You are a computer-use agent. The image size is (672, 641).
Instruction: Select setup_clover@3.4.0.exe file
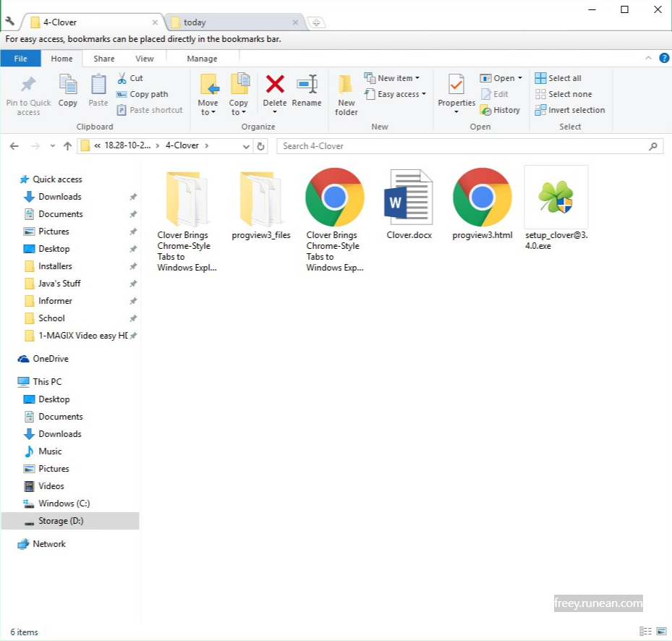[556, 208]
